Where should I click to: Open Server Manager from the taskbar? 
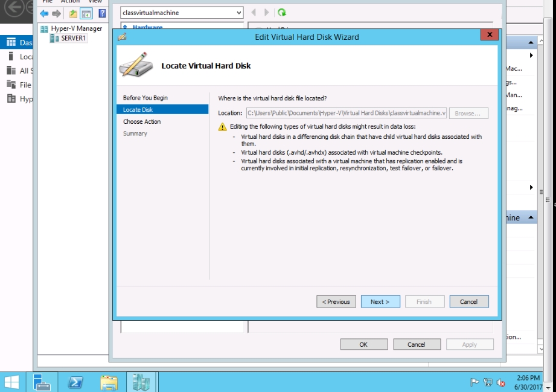(x=42, y=382)
